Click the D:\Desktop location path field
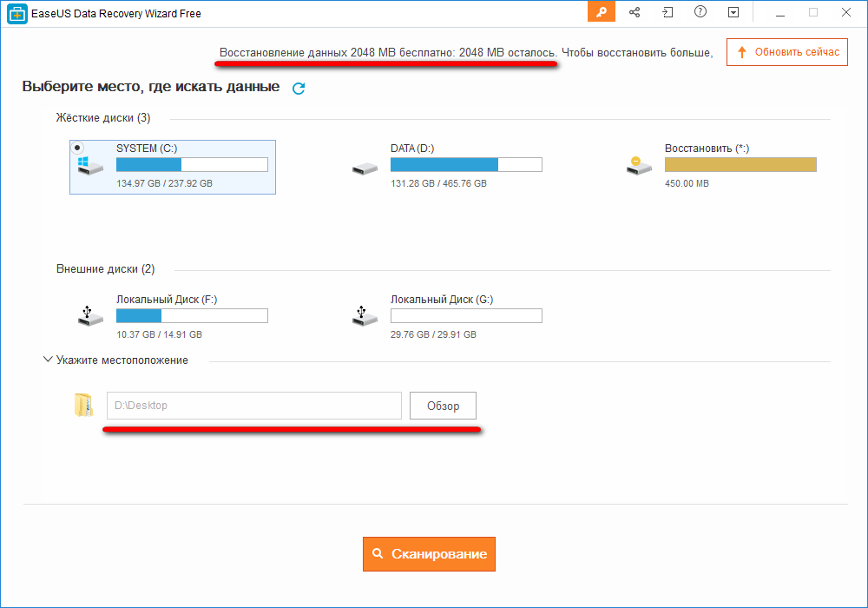The width and height of the screenshot is (868, 608). 253,406
